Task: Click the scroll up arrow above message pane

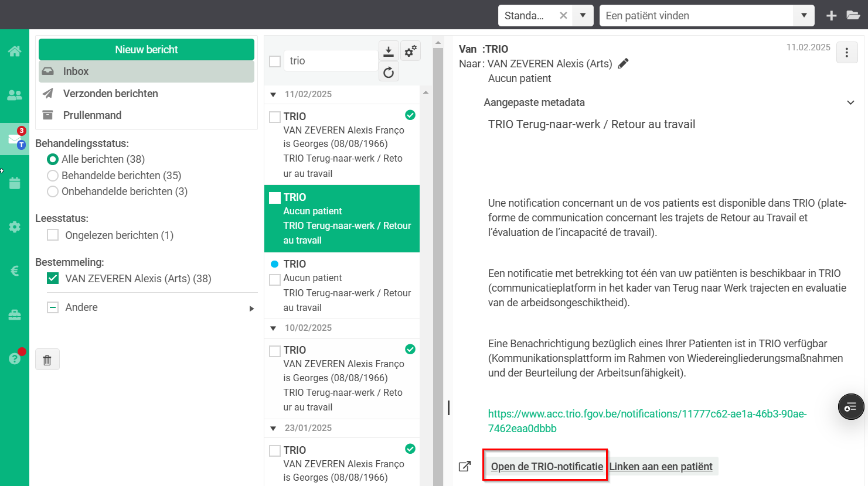Action: pyautogui.click(x=438, y=43)
